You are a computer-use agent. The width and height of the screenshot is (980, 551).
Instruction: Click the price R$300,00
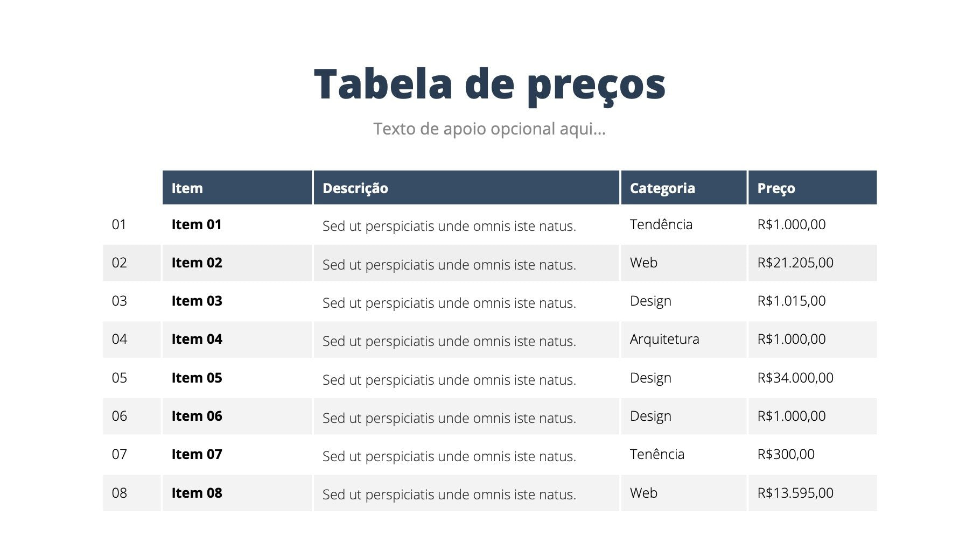(x=786, y=454)
